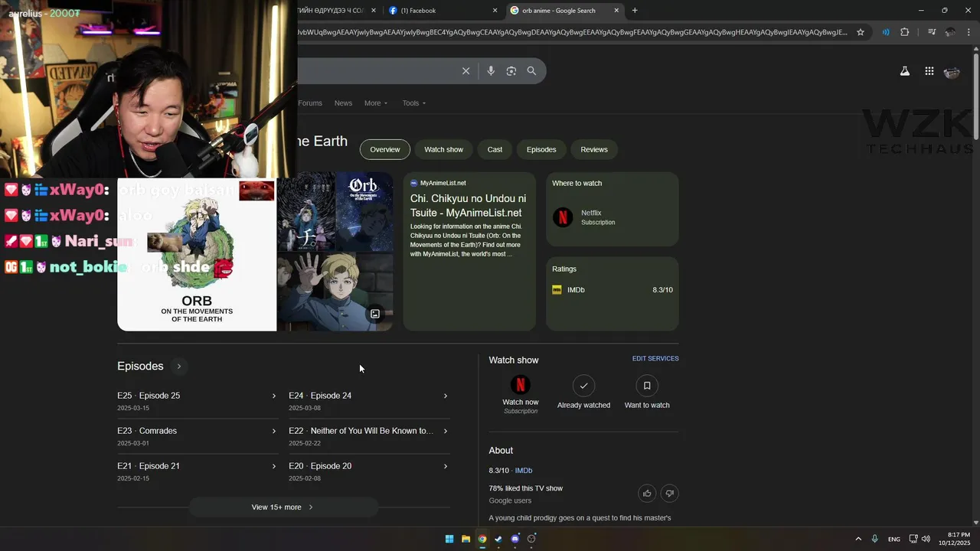Open Chrome three-dot menu

(x=969, y=32)
